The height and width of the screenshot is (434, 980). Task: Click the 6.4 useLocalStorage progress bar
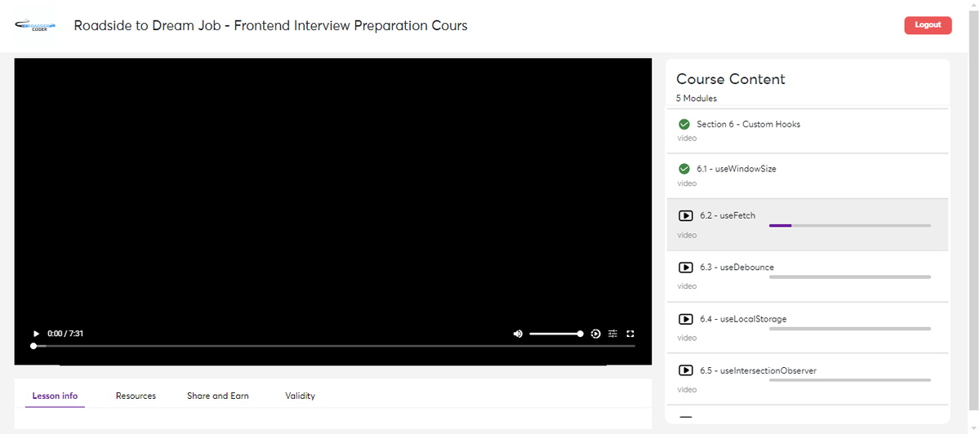850,328
